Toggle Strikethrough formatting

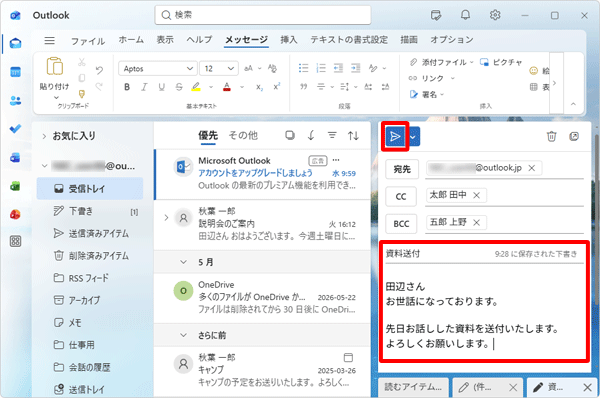[179, 87]
